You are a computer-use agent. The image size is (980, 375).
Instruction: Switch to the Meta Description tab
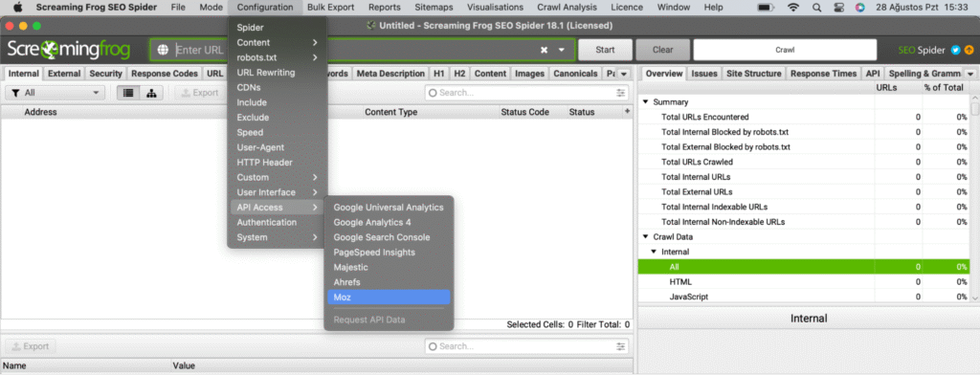click(390, 74)
